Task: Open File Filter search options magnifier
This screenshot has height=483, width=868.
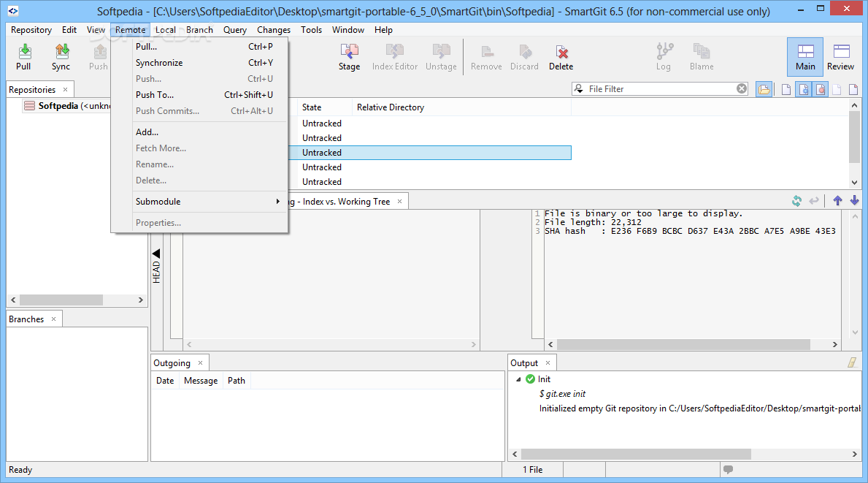Action: [x=579, y=88]
